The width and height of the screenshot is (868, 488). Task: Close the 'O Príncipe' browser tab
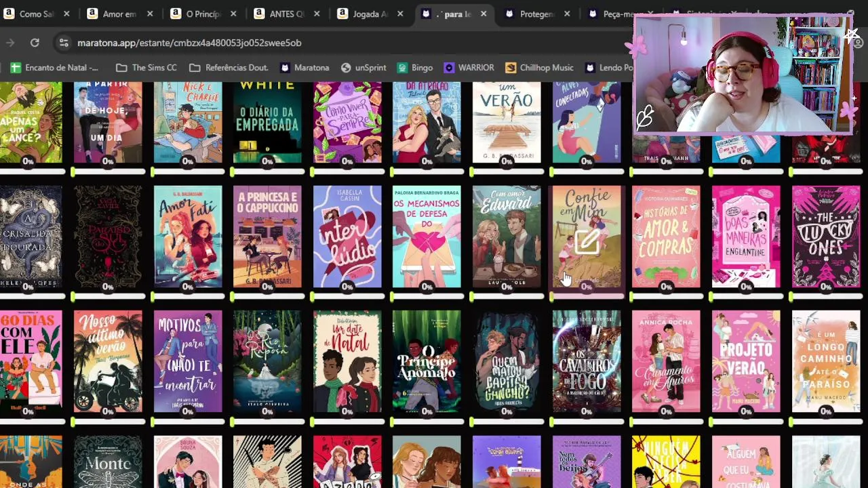coord(233,14)
